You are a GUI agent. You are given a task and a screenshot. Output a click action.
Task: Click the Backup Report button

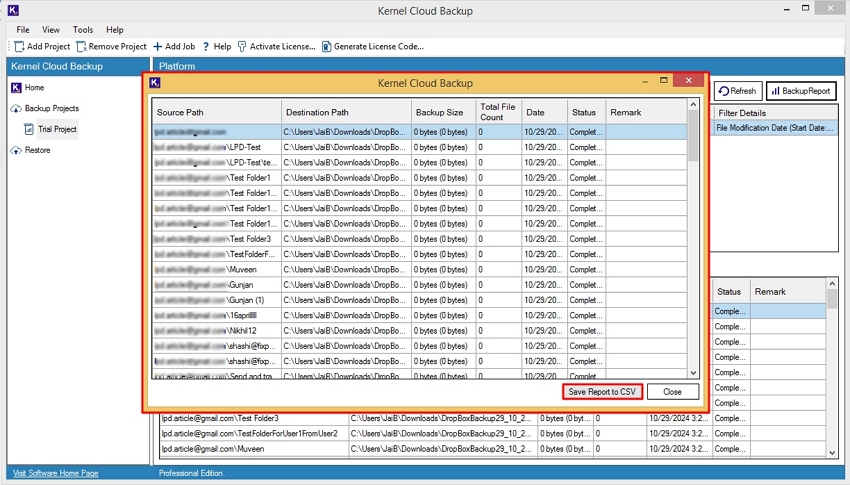(x=801, y=91)
